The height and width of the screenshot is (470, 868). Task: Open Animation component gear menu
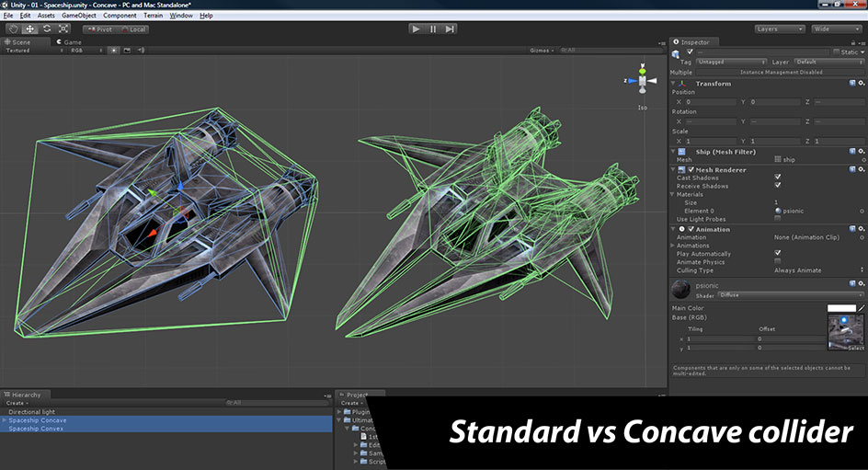[x=862, y=229]
